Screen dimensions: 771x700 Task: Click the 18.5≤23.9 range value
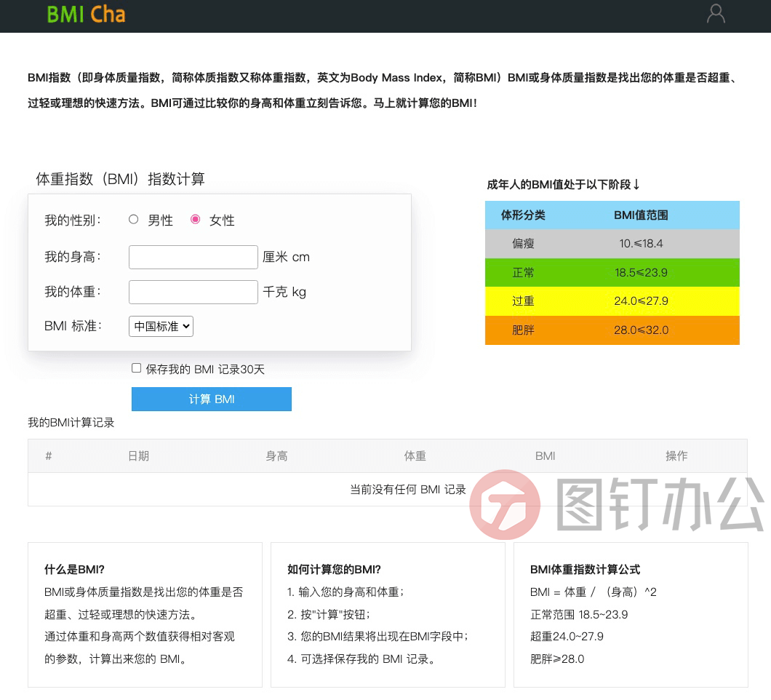pyautogui.click(x=641, y=273)
